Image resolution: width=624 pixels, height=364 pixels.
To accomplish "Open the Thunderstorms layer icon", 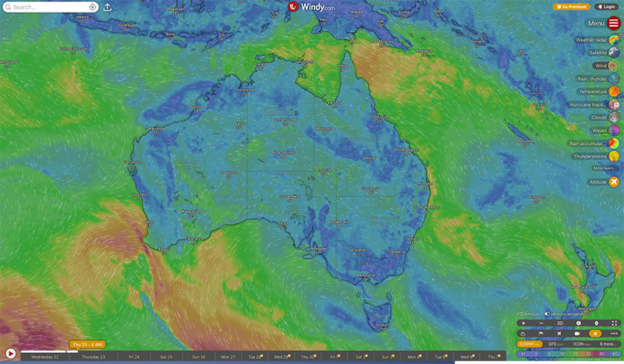I will [614, 156].
